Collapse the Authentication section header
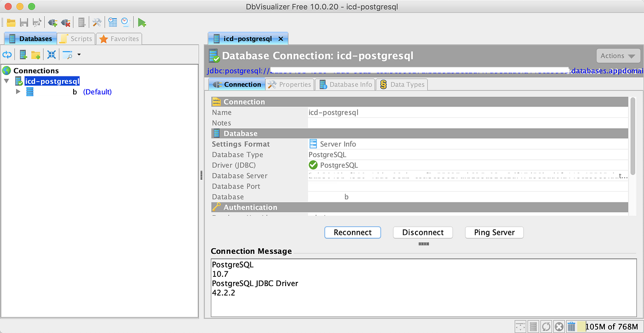This screenshot has height=333, width=644. point(251,207)
